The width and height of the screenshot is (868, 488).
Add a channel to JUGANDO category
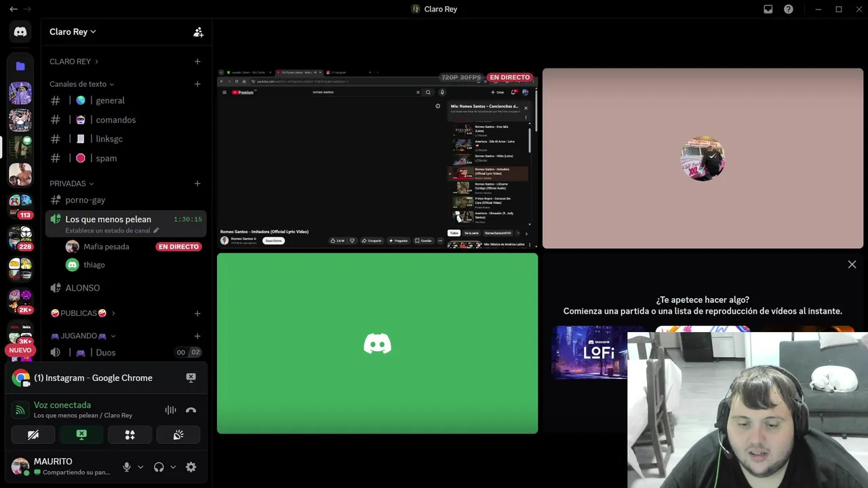[197, 336]
